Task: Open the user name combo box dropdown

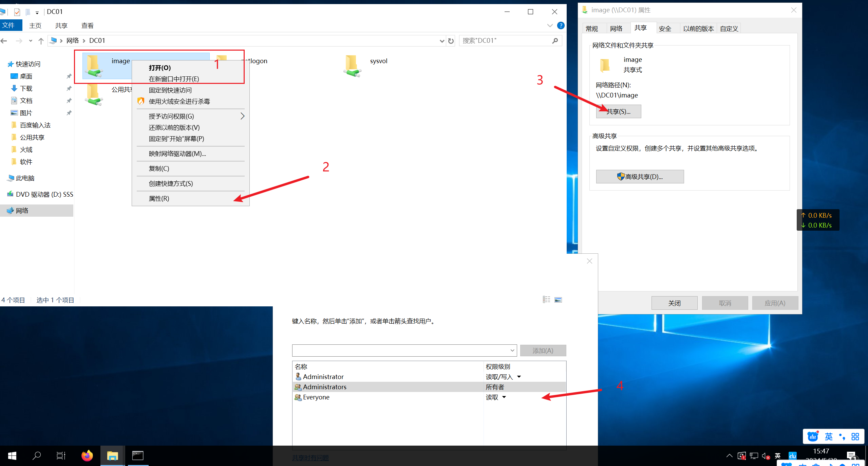Action: tap(512, 351)
